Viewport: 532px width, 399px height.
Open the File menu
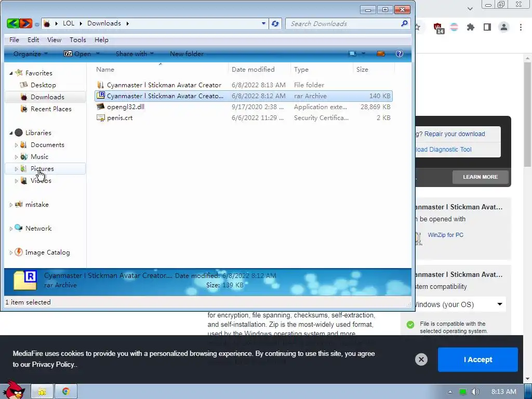pos(14,39)
